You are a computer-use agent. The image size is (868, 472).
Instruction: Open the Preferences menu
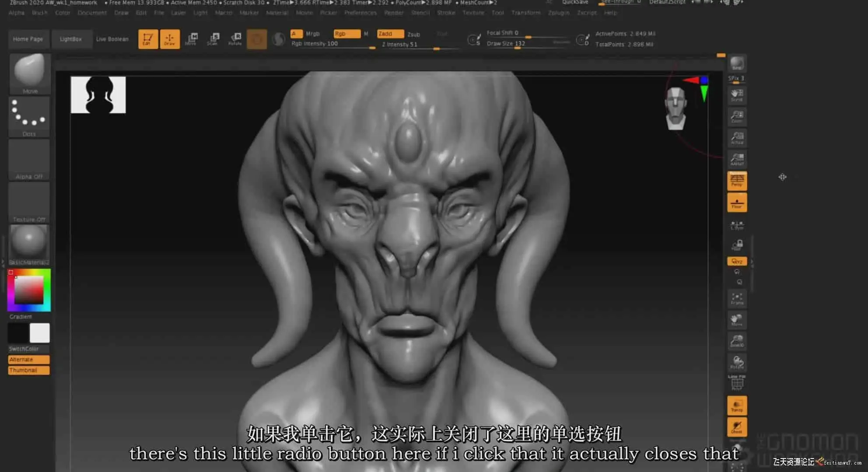[360, 13]
